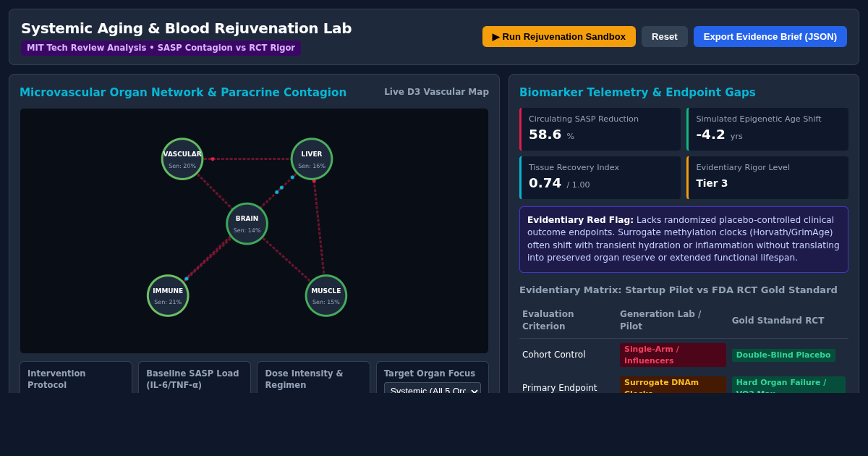Viewport: 868px width, 456px height.
Task: Click the Dose Intensity & Regimen label
Action: pyautogui.click(x=304, y=379)
